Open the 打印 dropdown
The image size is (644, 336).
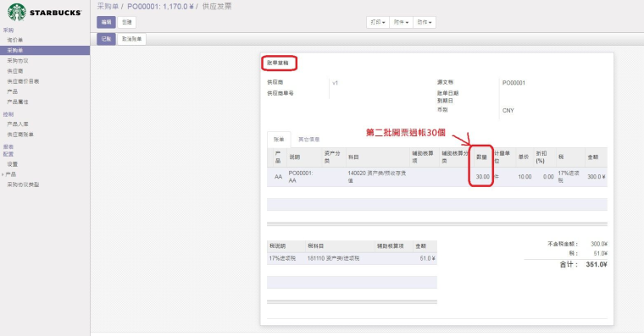tap(377, 22)
